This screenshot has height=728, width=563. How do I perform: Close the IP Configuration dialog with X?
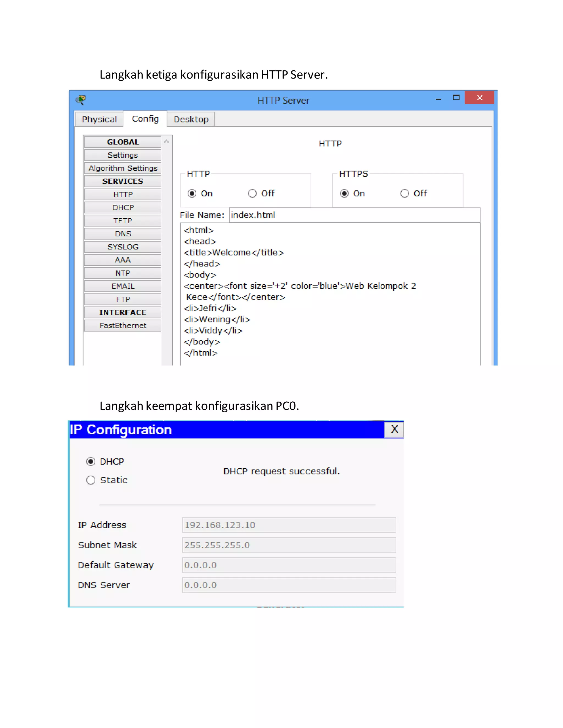[394, 429]
